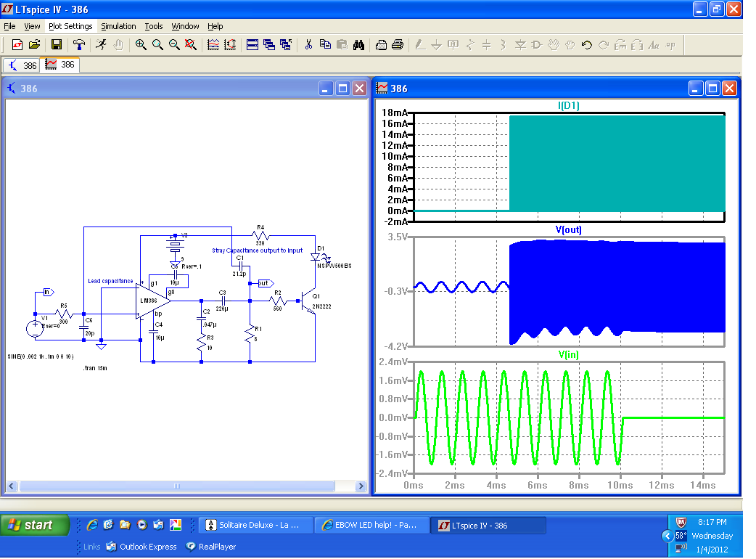The width and height of the screenshot is (756, 559).
Task: Select the Component gate-shaped tool
Action: pyautogui.click(x=537, y=45)
